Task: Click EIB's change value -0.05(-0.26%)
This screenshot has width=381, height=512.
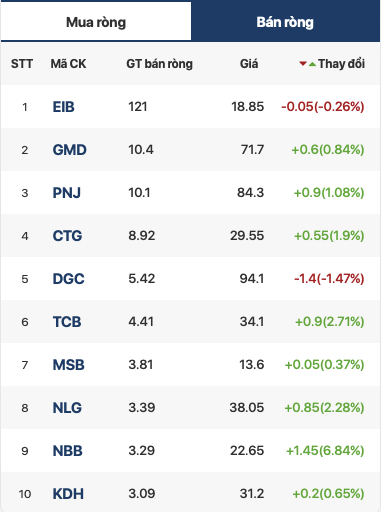Action: 323,107
